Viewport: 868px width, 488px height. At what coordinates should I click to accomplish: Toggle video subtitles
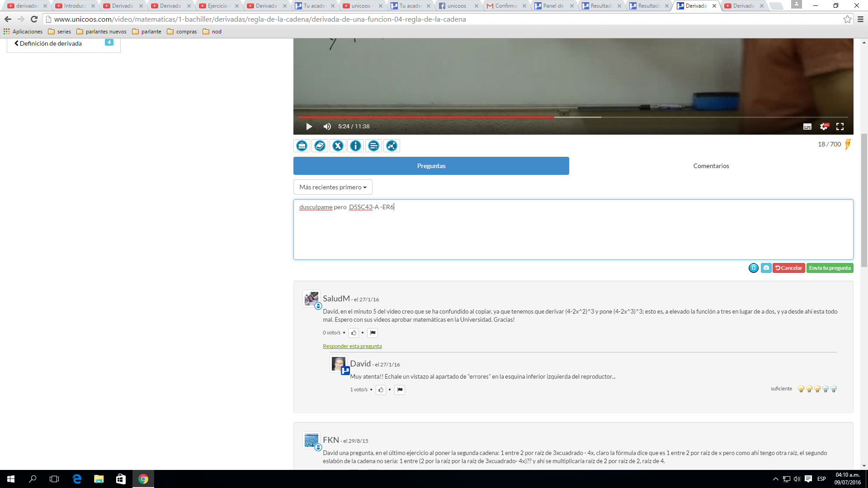[x=807, y=127]
